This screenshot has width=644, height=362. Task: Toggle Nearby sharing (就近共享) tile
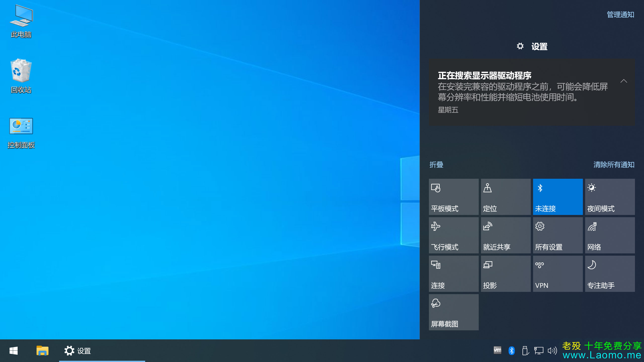click(506, 235)
